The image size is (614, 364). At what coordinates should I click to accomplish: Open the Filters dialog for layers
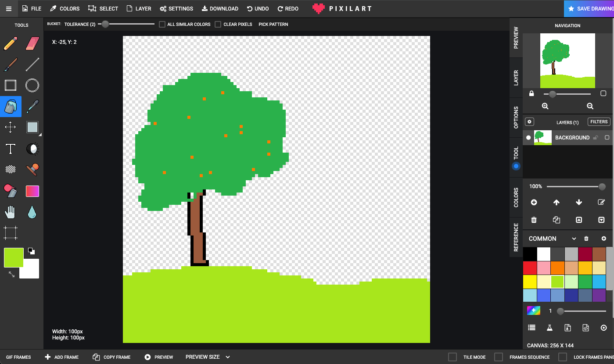coord(599,121)
